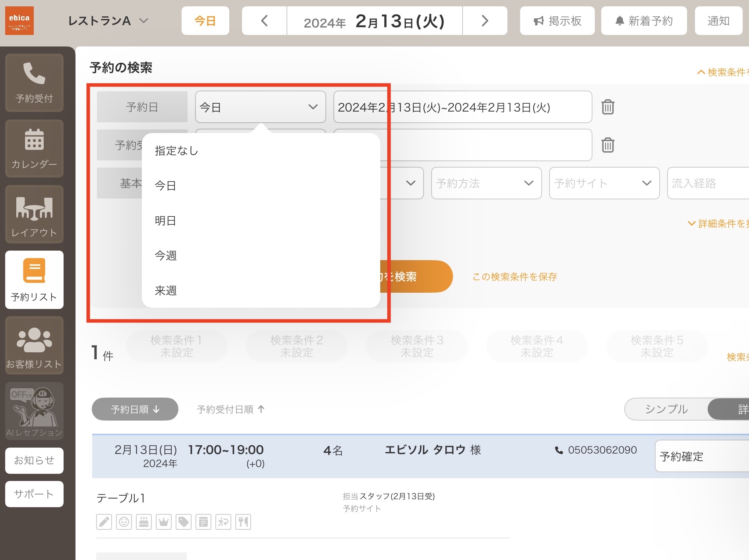Screen dimensions: 749x560
Task: Open the 予約方法 dropdown
Action: pyautogui.click(x=486, y=183)
